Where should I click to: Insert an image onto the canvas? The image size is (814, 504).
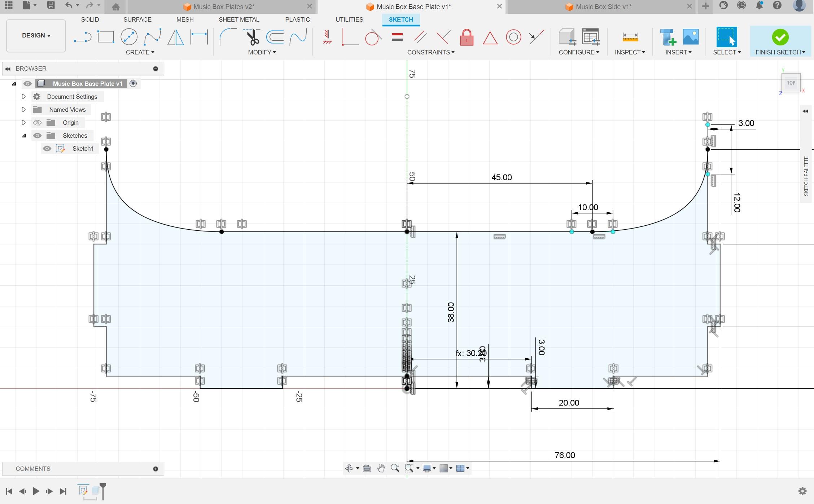(691, 37)
